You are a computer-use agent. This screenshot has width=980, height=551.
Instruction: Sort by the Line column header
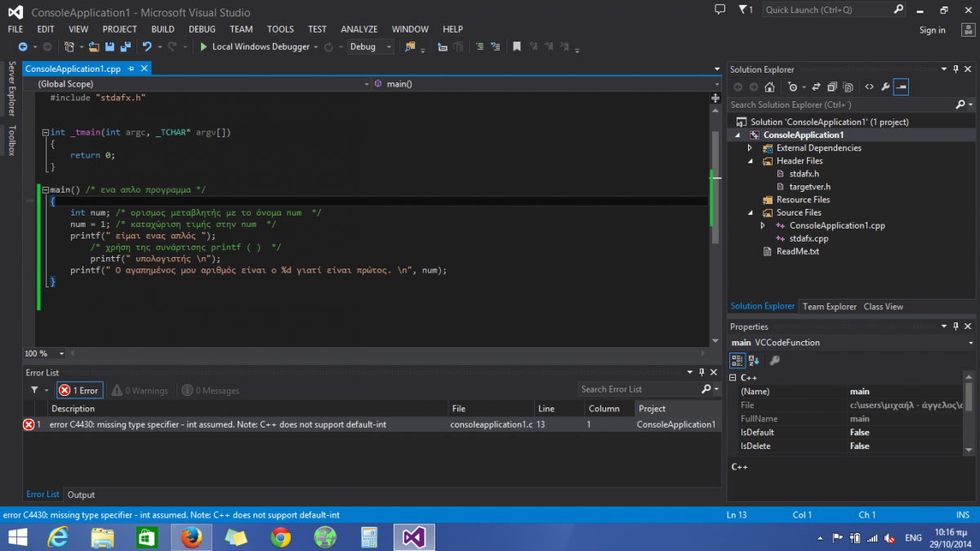[559, 408]
